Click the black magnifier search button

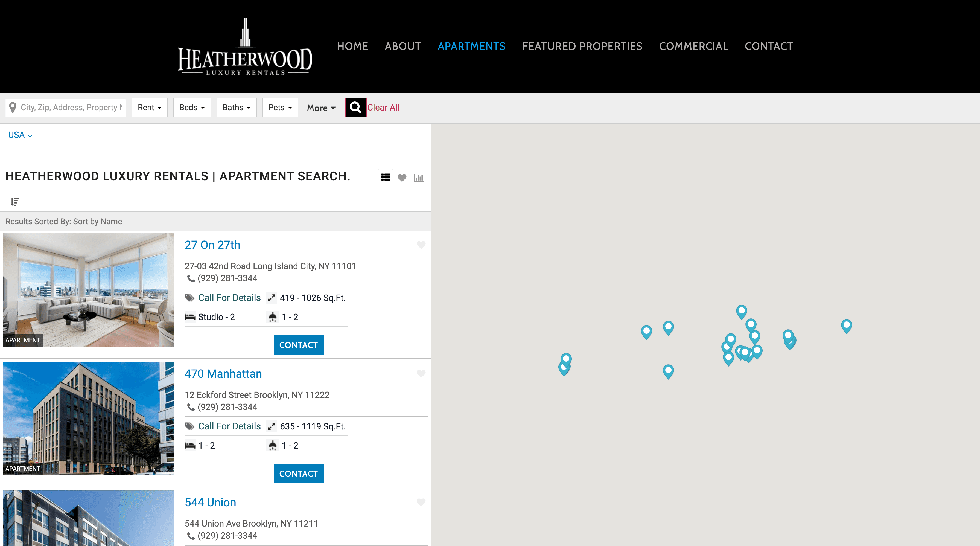tap(355, 108)
